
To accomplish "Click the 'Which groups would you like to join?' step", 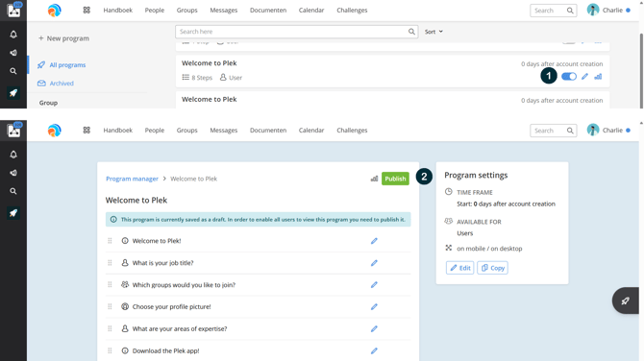I will click(x=184, y=285).
